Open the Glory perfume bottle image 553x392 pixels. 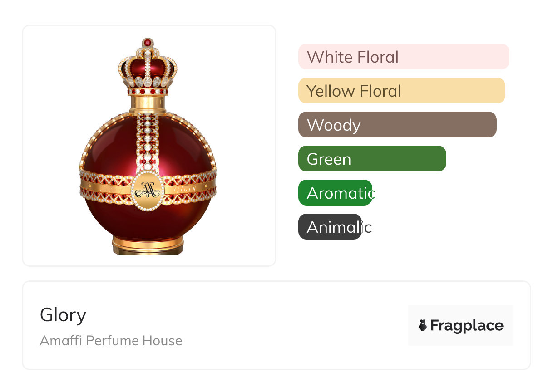click(148, 146)
